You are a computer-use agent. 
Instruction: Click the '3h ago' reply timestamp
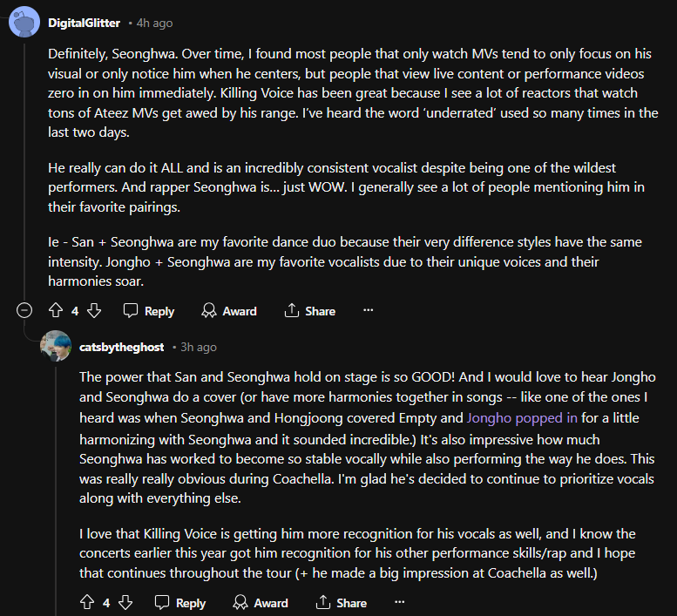point(199,347)
